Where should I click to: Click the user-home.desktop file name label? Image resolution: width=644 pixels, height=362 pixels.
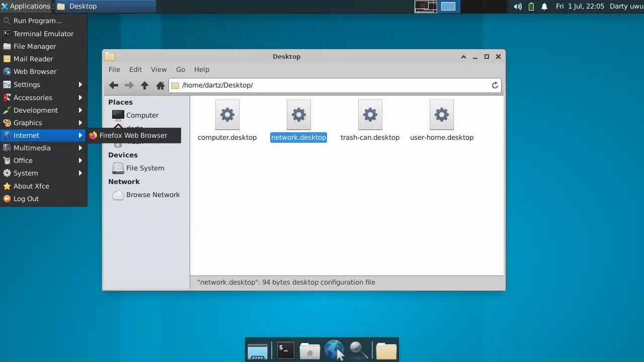click(442, 137)
